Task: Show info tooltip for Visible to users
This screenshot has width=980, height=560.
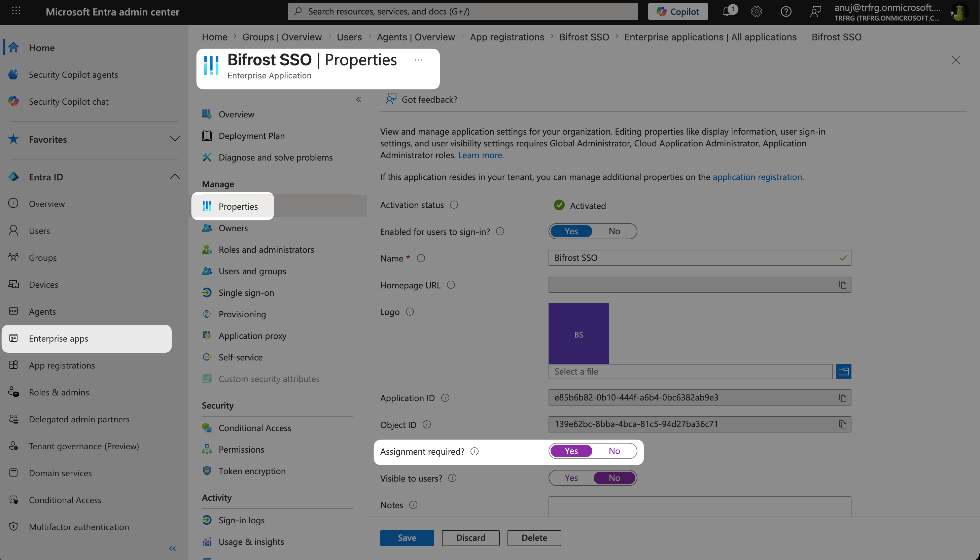Action: (452, 478)
